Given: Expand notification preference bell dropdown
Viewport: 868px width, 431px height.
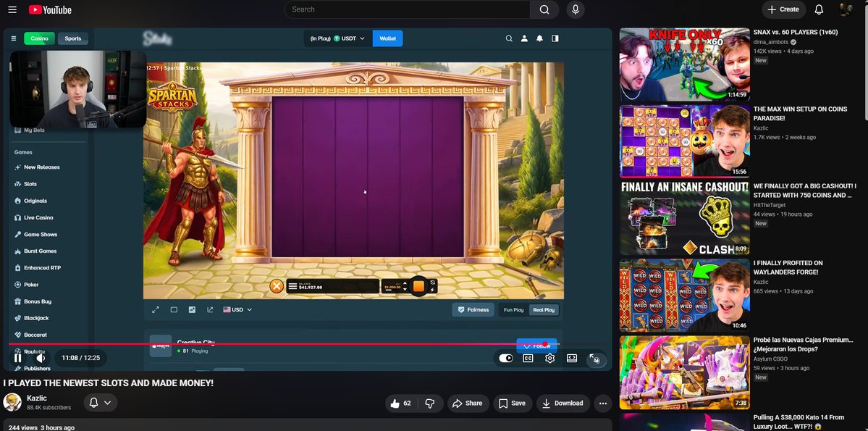Looking at the screenshot, I should [100, 403].
